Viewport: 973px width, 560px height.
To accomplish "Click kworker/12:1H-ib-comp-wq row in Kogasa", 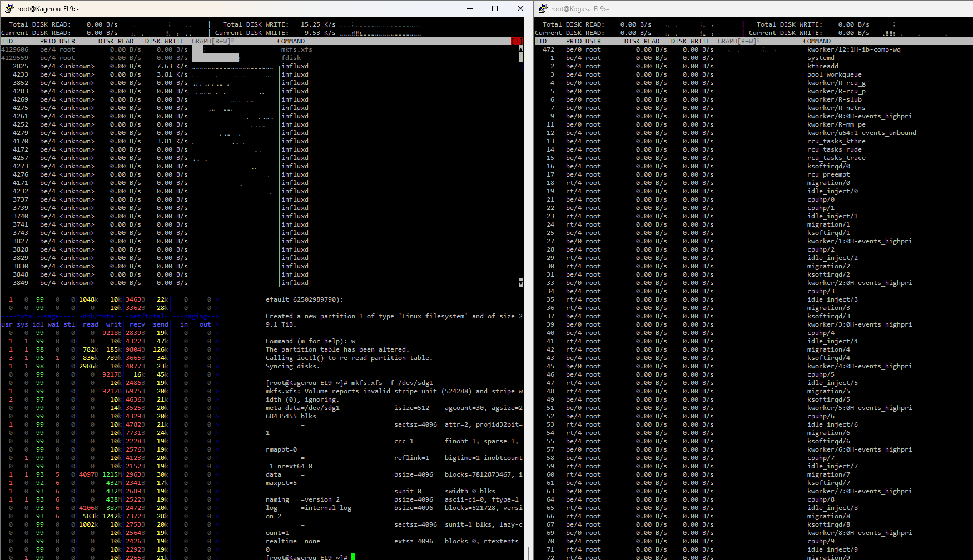I will click(x=753, y=49).
